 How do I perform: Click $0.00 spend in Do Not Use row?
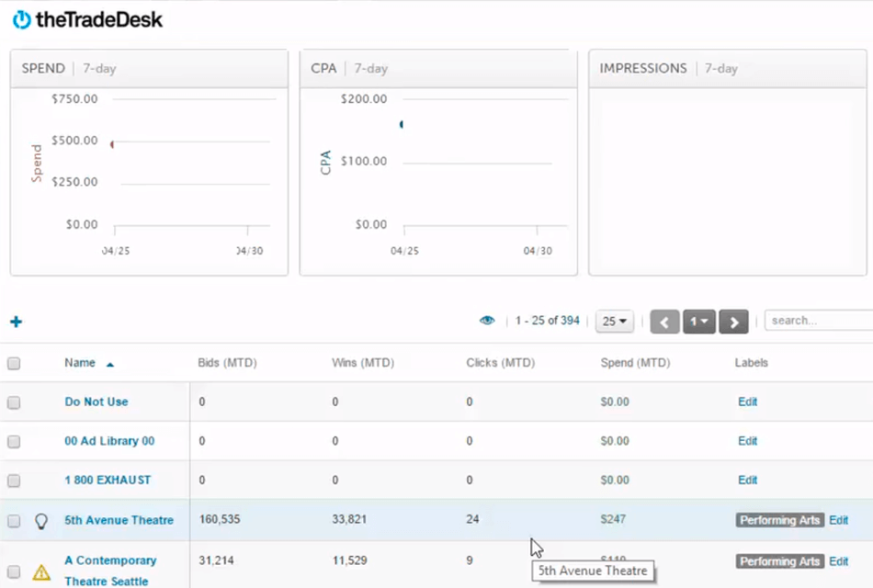coord(615,401)
